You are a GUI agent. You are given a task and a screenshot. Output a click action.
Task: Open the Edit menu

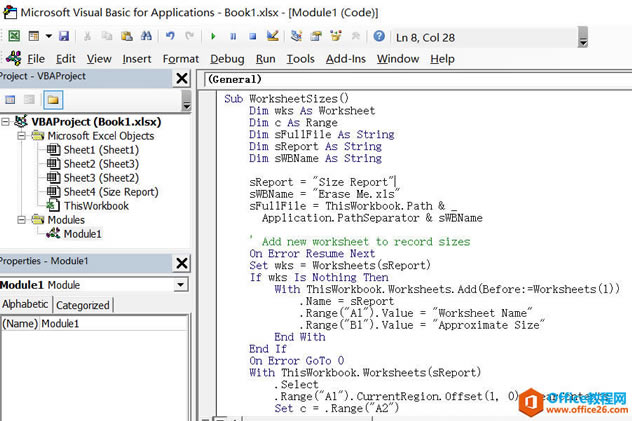tap(66, 59)
